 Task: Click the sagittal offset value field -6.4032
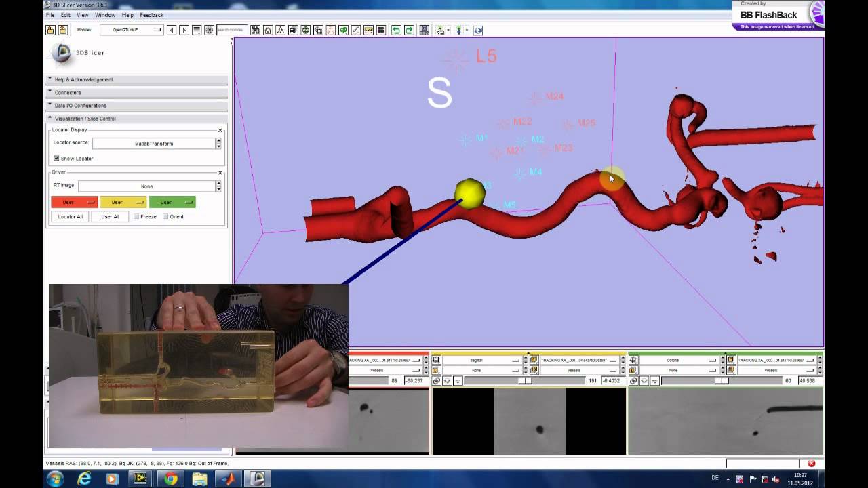(x=612, y=381)
